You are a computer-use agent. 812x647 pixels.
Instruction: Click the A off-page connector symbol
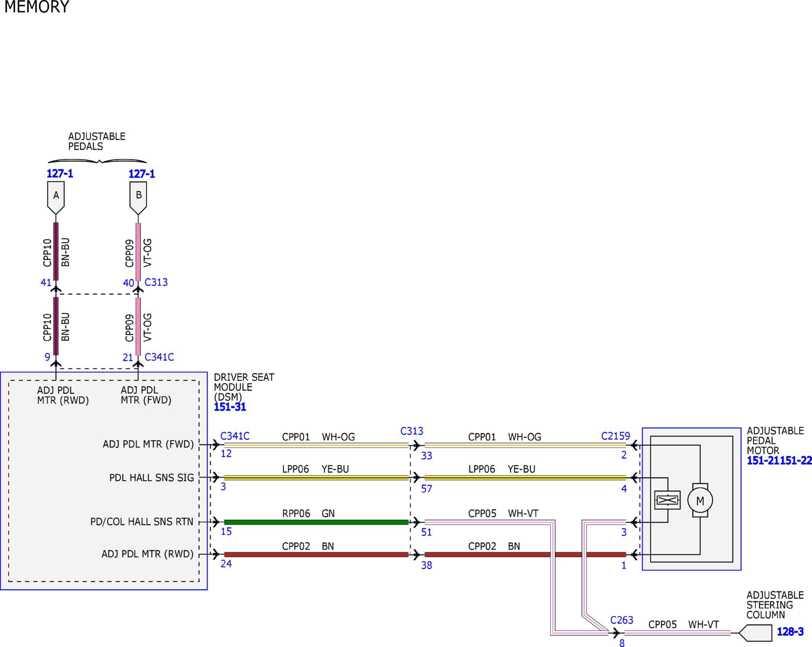pos(56,197)
